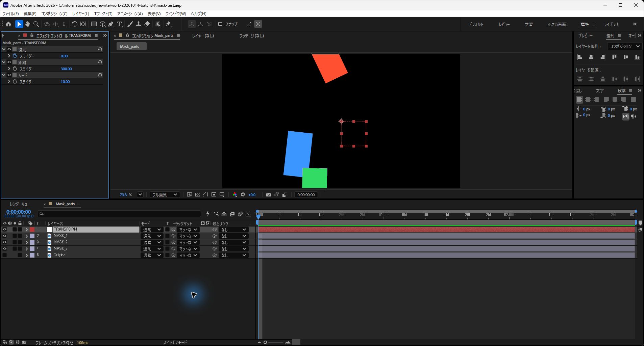Switch to the プレビュー panel tab
The height and width of the screenshot is (346, 644).
click(x=585, y=35)
